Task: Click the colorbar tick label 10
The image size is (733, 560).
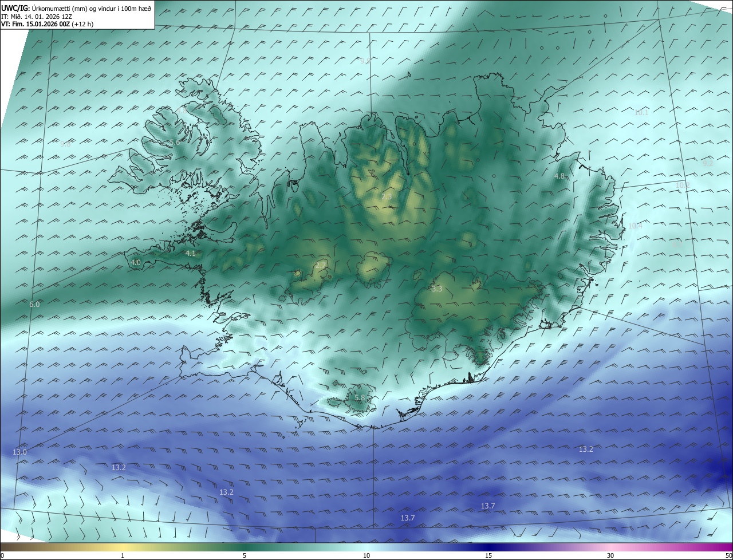Action: 366,555
